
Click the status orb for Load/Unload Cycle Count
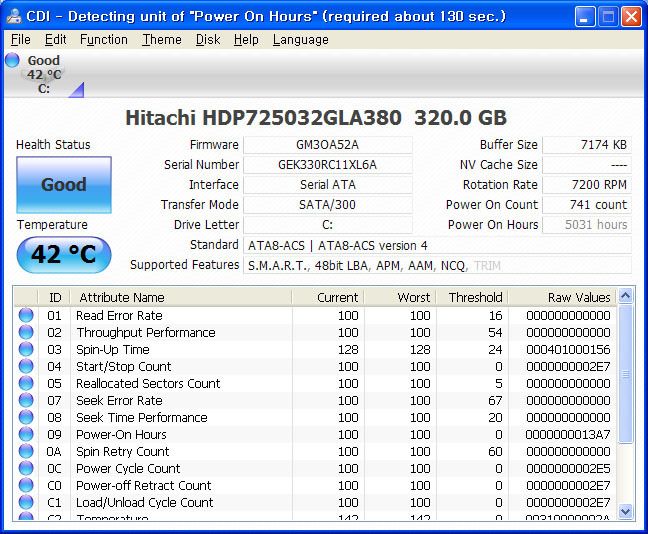[26, 502]
